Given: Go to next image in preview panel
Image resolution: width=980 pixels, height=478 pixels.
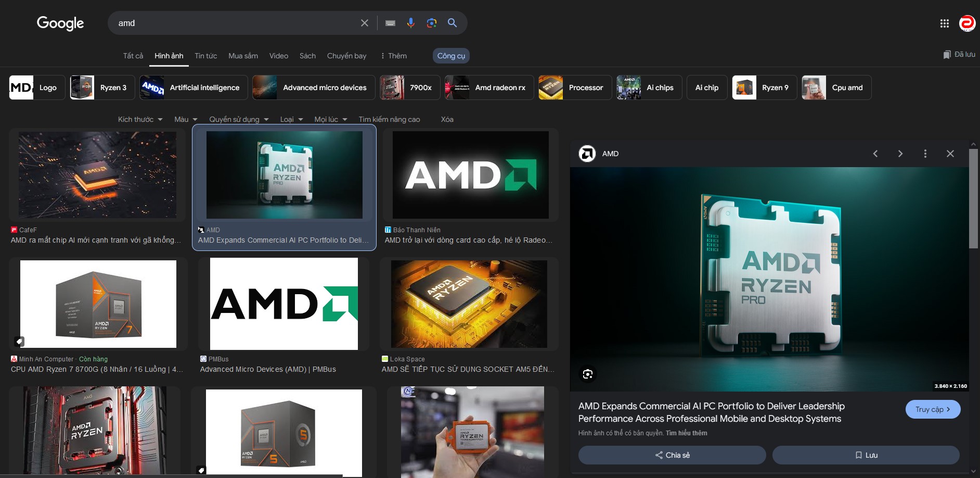Looking at the screenshot, I should (900, 154).
